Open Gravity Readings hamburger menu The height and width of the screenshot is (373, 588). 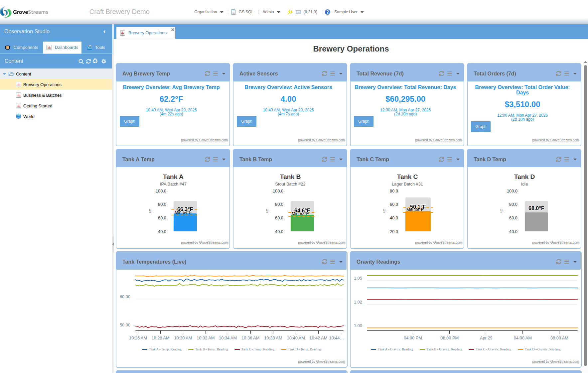coord(567,262)
